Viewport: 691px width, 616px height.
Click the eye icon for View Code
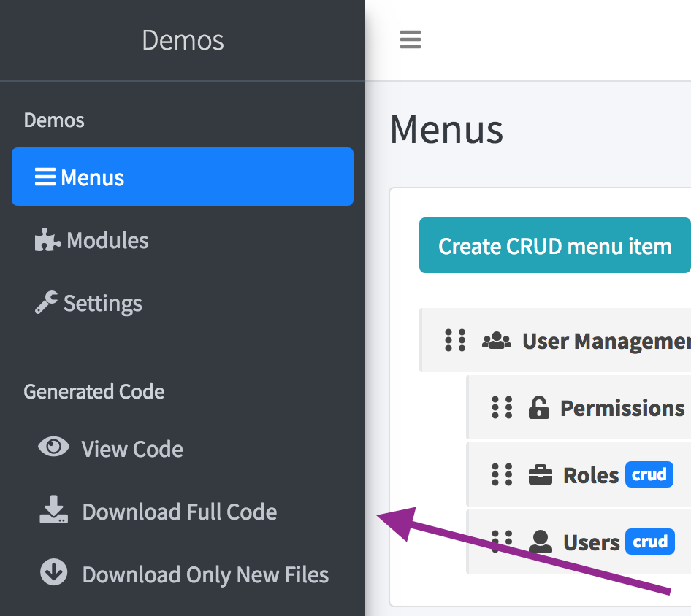tap(53, 447)
